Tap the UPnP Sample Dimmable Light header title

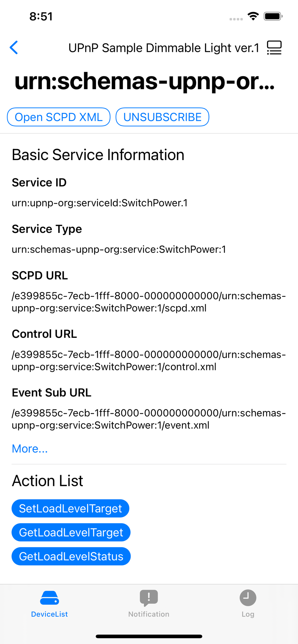[164, 48]
